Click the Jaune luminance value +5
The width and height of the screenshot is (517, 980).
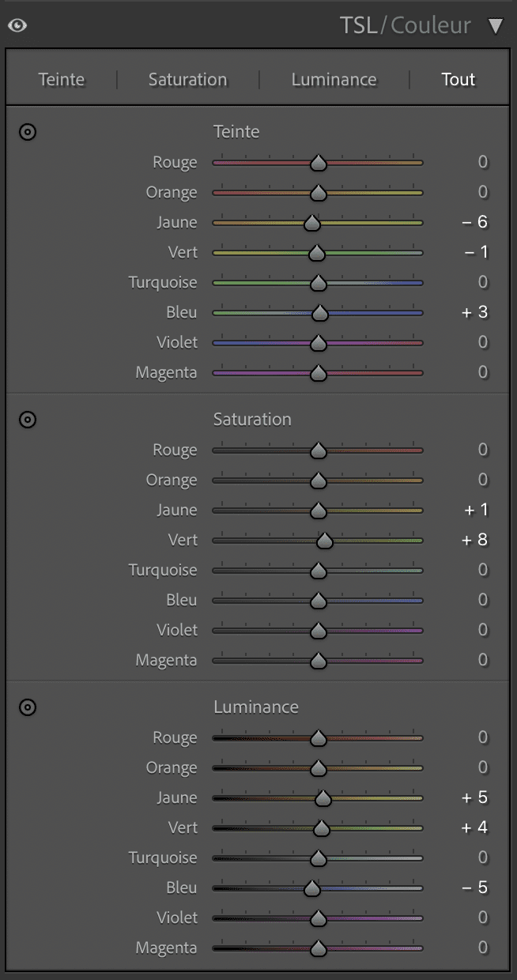coord(475,797)
